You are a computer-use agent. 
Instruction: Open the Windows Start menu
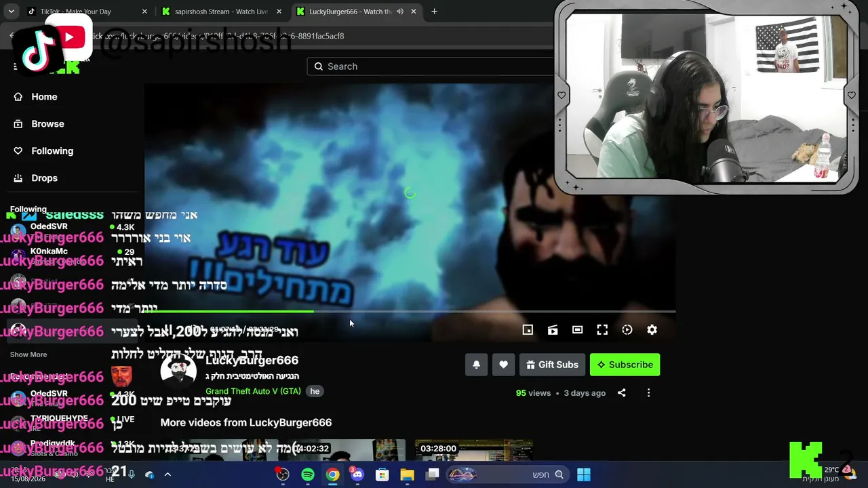click(583, 474)
